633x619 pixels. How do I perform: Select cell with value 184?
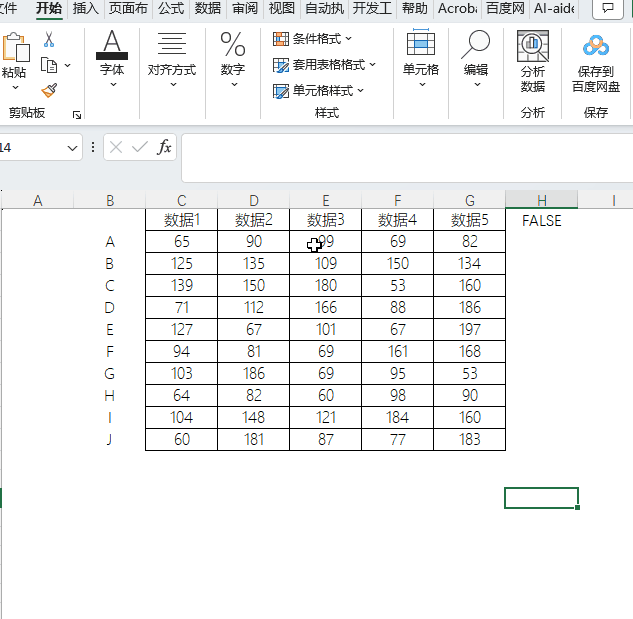(398, 418)
